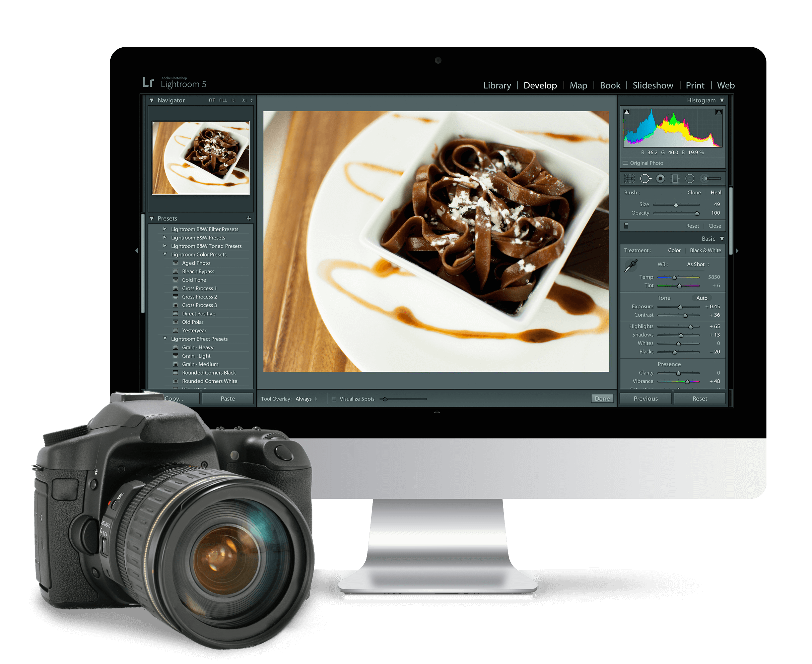Screen dimensions: 812x664
Task: Click the brush Size slider
Action: (676, 205)
